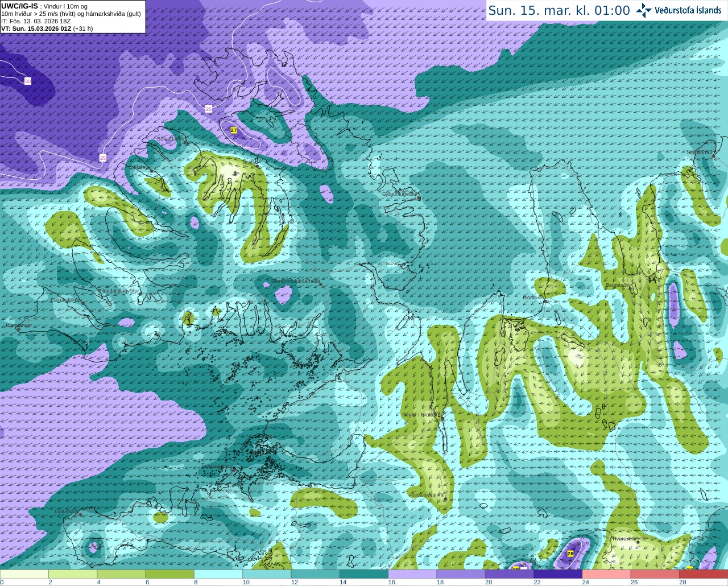Image resolution: width=728 pixels, height=586 pixels.
Task: Pick the dark red legend swatch above 28
Action: [704, 574]
